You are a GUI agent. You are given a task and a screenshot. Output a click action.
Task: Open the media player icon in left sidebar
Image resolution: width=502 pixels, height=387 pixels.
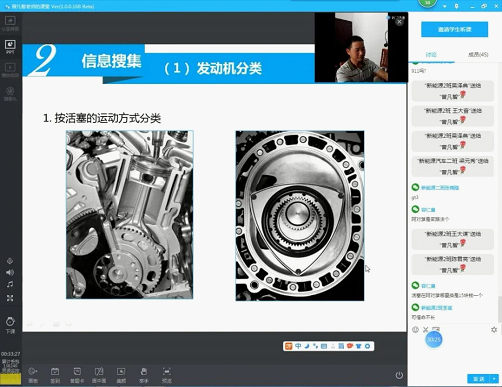click(10, 70)
